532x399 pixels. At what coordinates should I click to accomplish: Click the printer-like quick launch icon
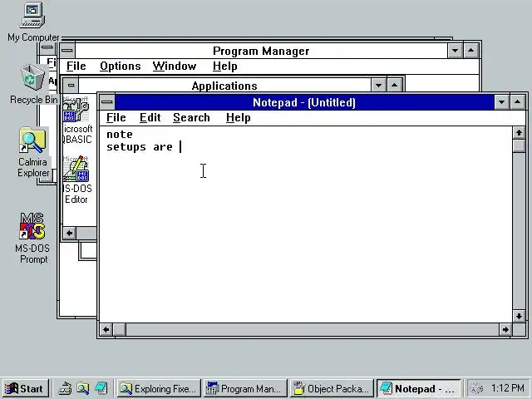65,388
